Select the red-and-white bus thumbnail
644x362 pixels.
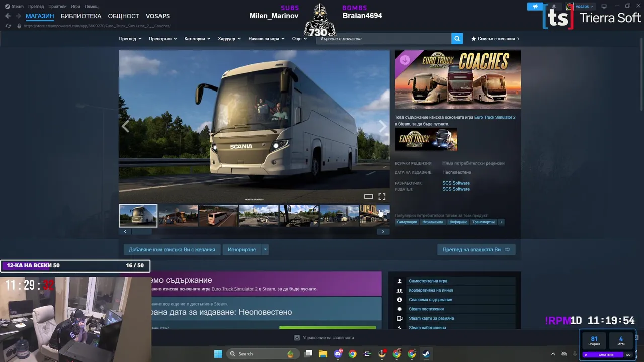tap(218, 216)
